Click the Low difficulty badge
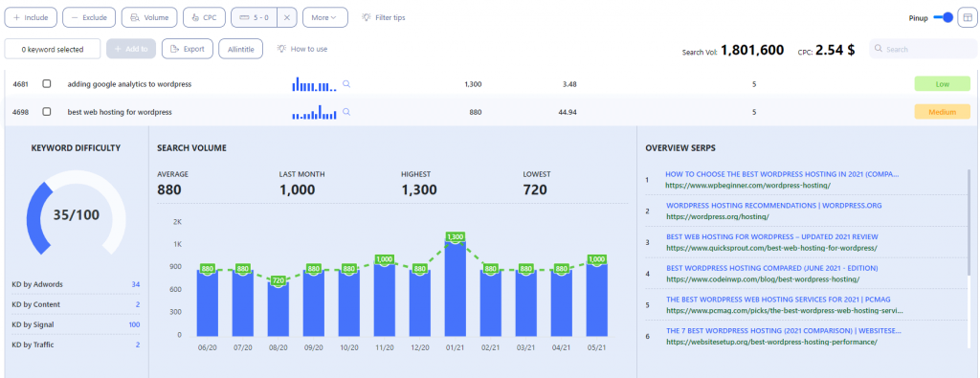Viewport: 980px width, 378px height. tap(943, 83)
